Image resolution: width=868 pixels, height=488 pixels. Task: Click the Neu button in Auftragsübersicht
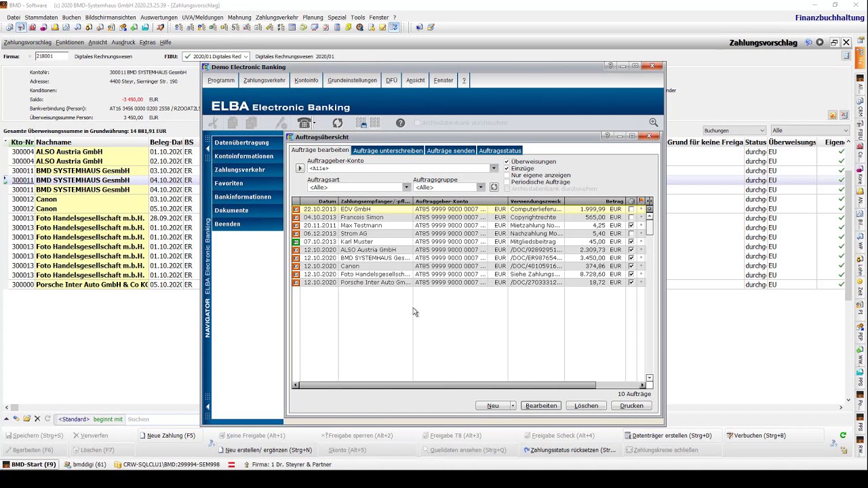click(492, 406)
